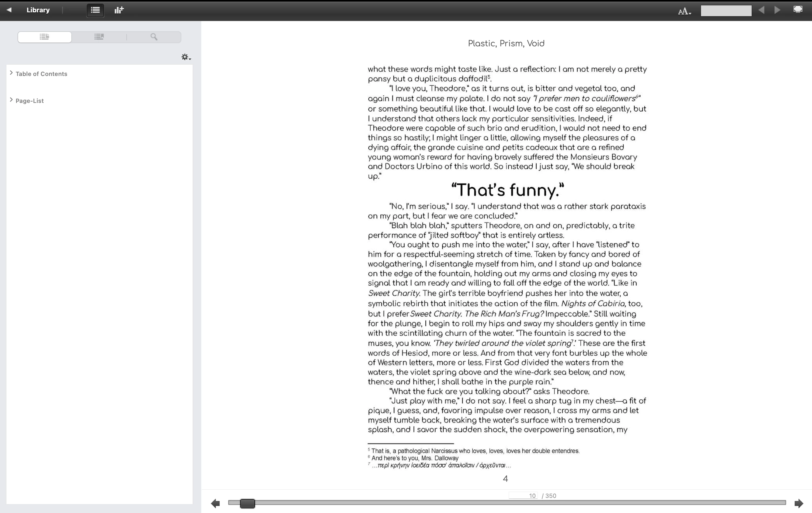Screen dimensions: 812x513
Task: Toggle full screen reading mode
Action: [x=798, y=9]
